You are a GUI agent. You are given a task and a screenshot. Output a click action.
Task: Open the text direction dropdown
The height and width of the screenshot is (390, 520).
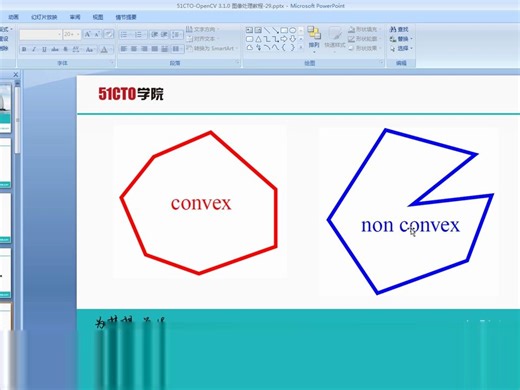point(202,29)
